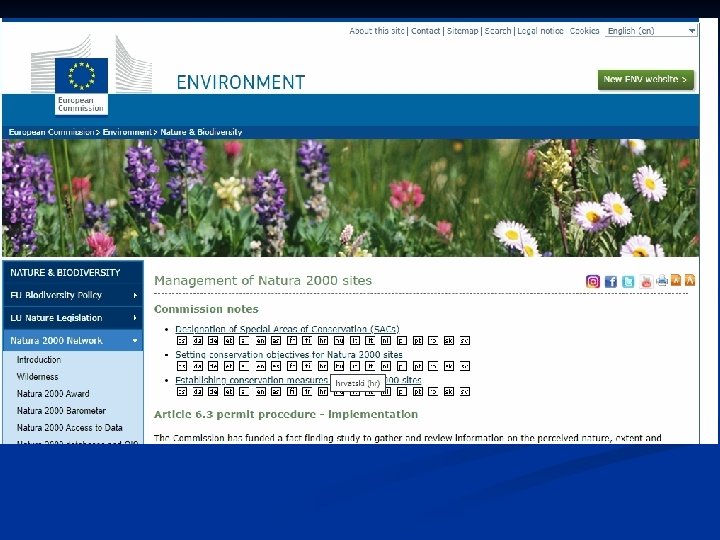The image size is (720, 540).
Task: Open Natura 2000 Barometer sidebar item
Action: point(61,411)
